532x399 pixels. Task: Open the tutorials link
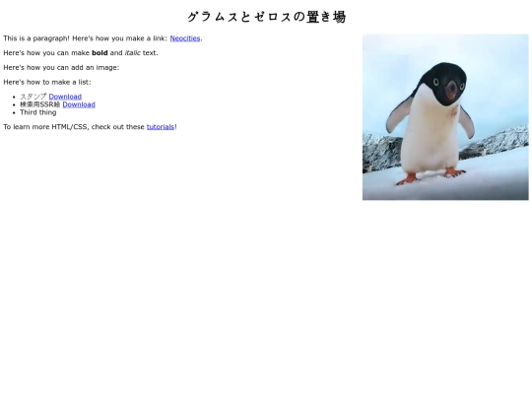coord(161,127)
